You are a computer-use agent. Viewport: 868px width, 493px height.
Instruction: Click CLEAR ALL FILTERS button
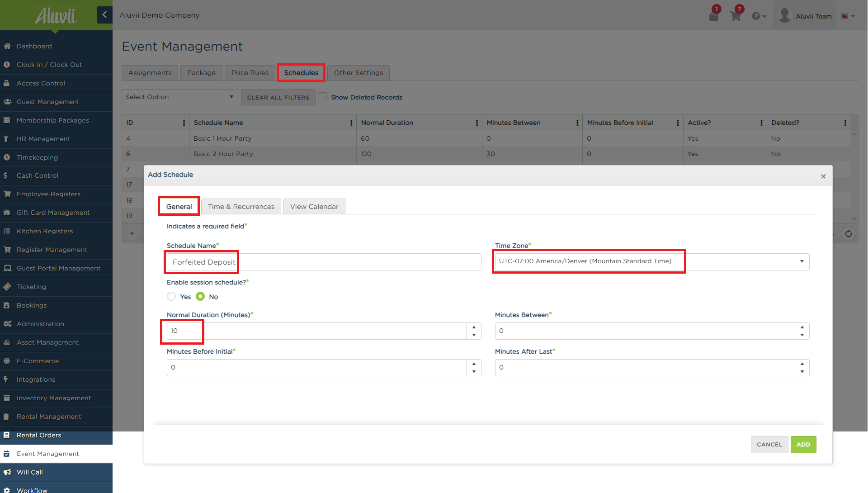coord(278,98)
